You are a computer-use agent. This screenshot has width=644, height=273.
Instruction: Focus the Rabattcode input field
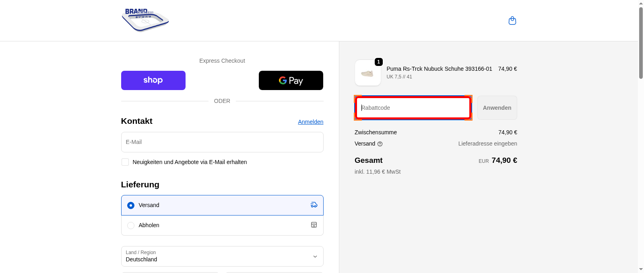(413, 108)
